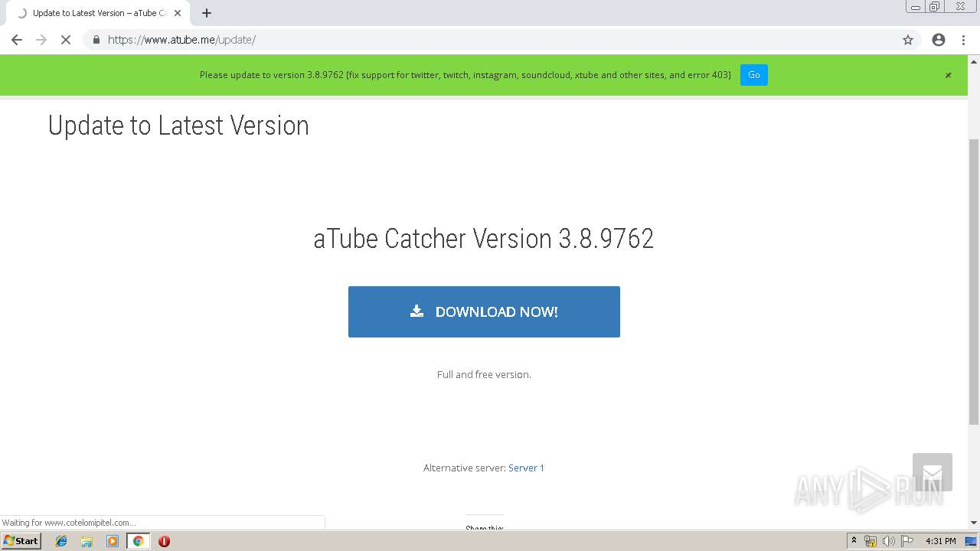Click the page vertical scrollbar thumb

(974, 282)
